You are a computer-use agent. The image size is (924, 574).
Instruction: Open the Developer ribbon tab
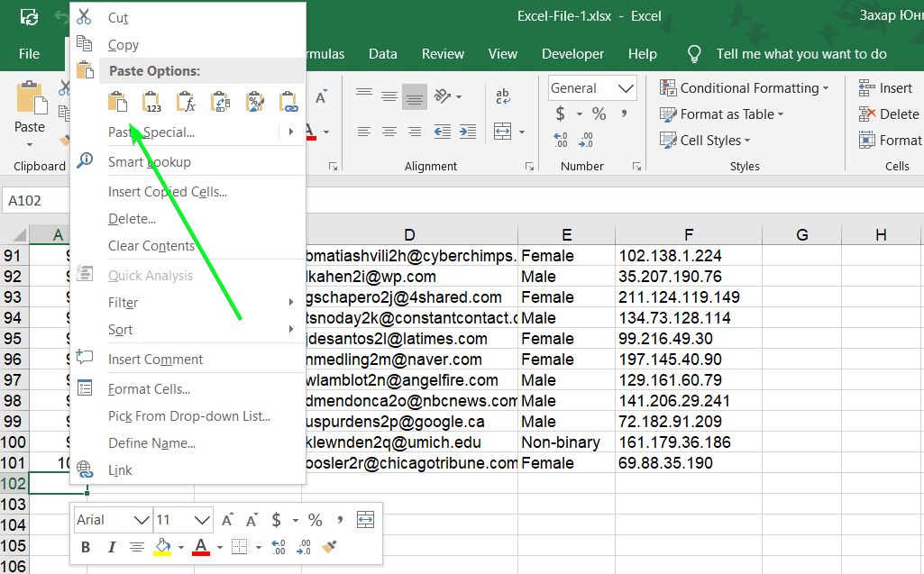(572, 54)
